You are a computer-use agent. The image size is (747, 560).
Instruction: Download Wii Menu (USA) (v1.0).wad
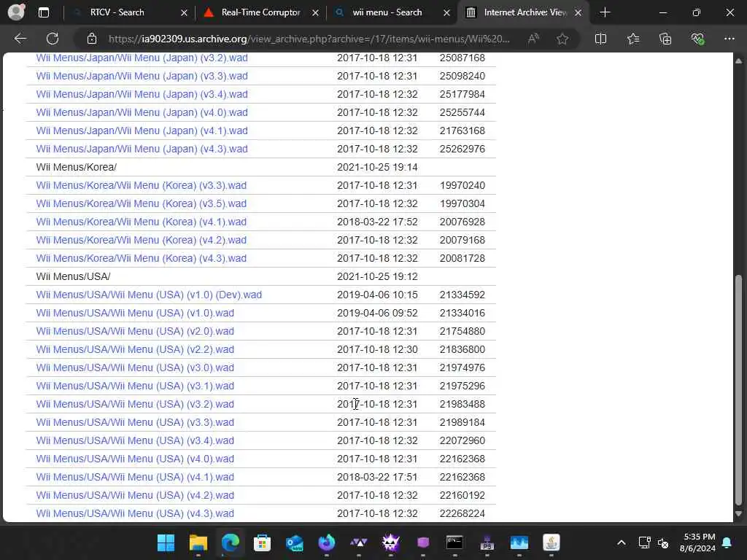[135, 313]
